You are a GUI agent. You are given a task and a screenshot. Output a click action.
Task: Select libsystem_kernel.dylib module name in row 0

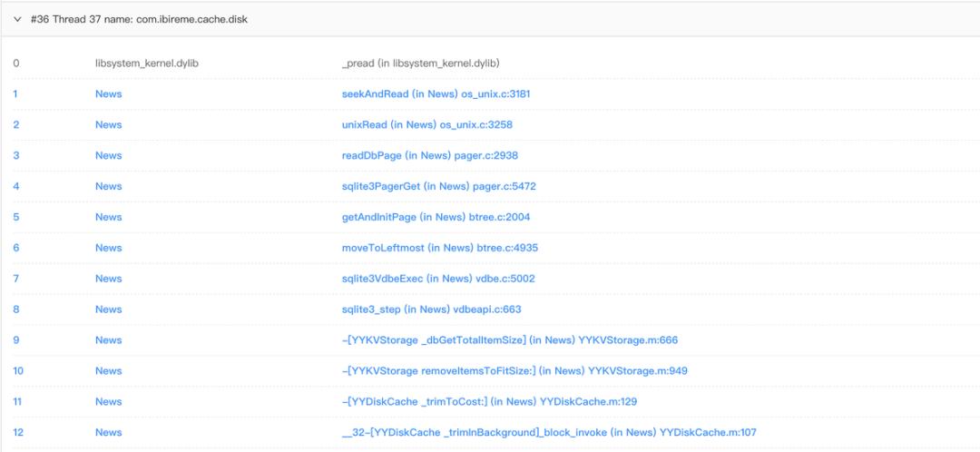pyautogui.click(x=147, y=64)
